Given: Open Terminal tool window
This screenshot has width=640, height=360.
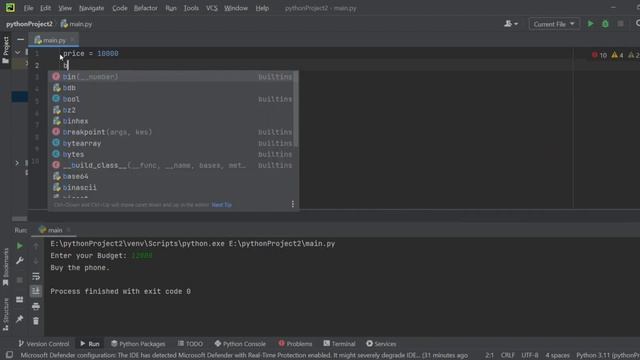Looking at the screenshot, I should click(x=339, y=344).
